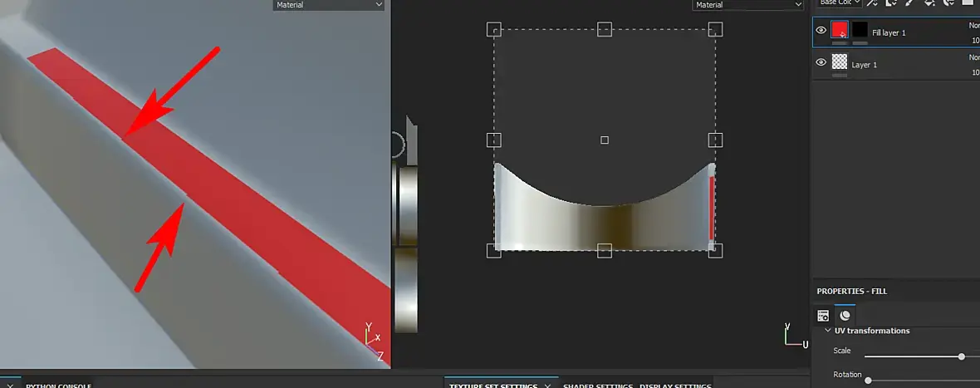Screen dimensions: 980x388
Task: Select the red fill thumbnail of Fill layer 1
Action: click(x=840, y=30)
